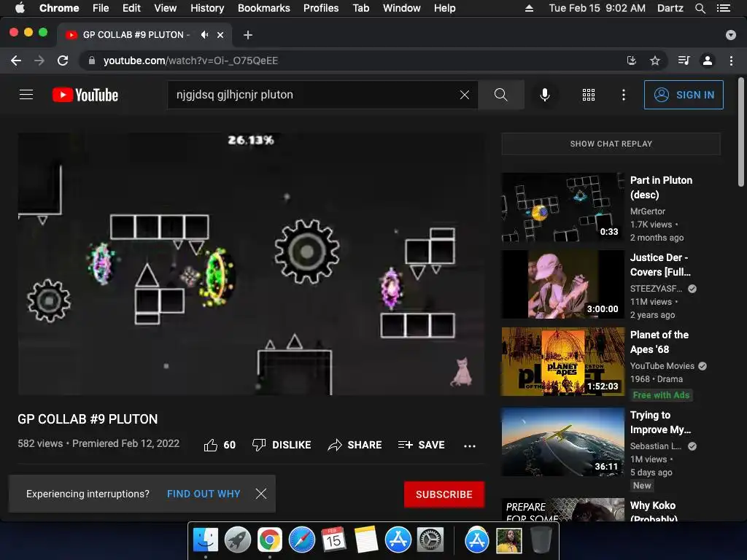This screenshot has height=560, width=747.
Task: Open Part in Pluton video thumbnail
Action: 562,207
